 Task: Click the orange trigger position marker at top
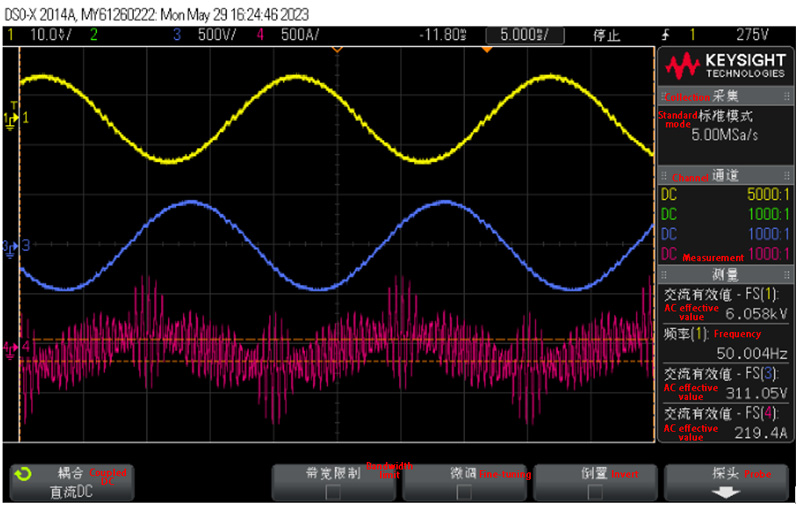pyautogui.click(x=487, y=49)
